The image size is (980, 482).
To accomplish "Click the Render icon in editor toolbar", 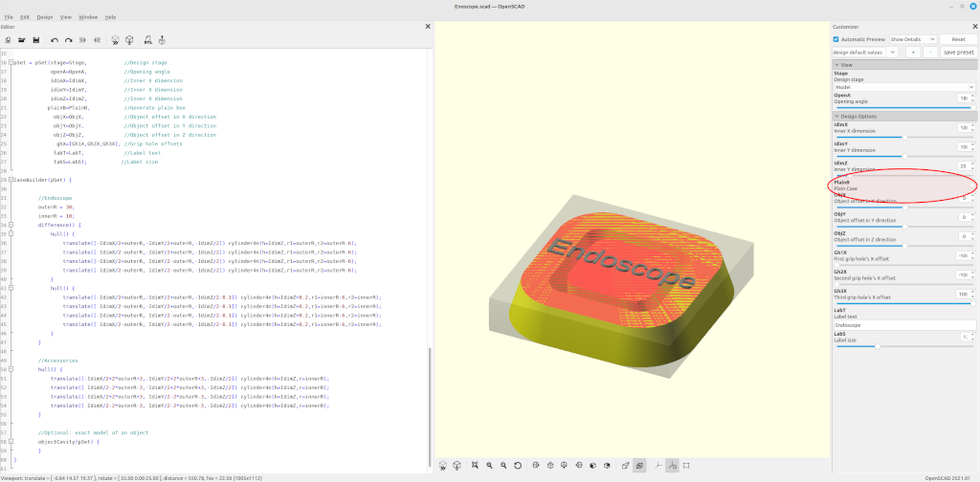I will coord(129,40).
